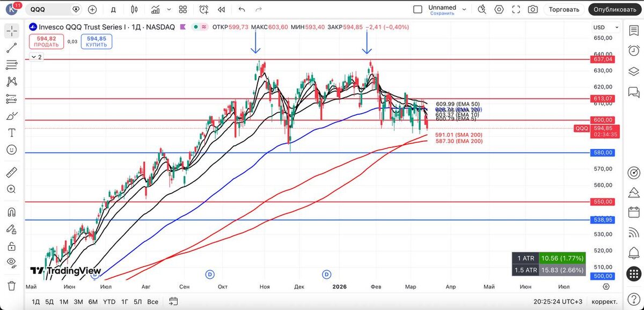
Task: Toggle lock all drawings
Action: tap(11, 246)
